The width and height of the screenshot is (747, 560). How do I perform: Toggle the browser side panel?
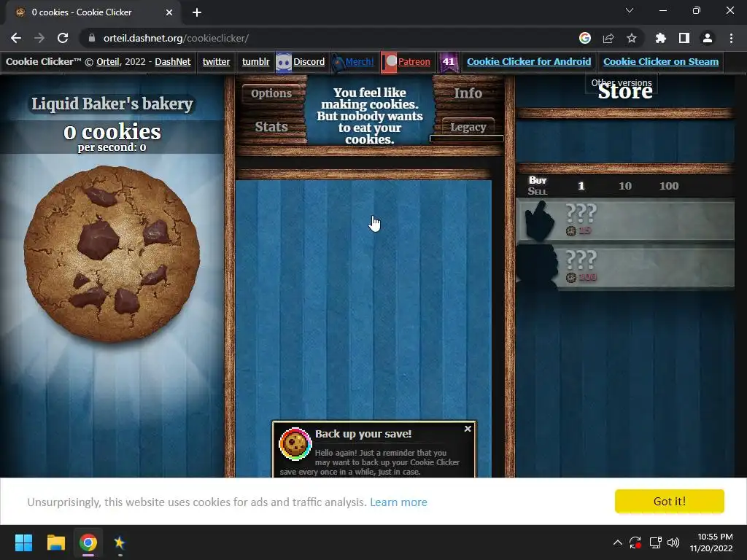pyautogui.click(x=684, y=38)
